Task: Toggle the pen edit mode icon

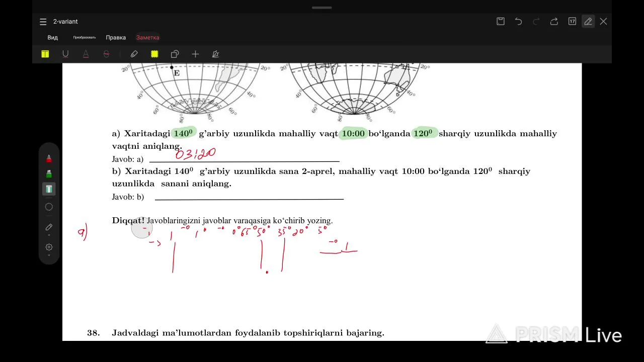Action: [588, 21]
